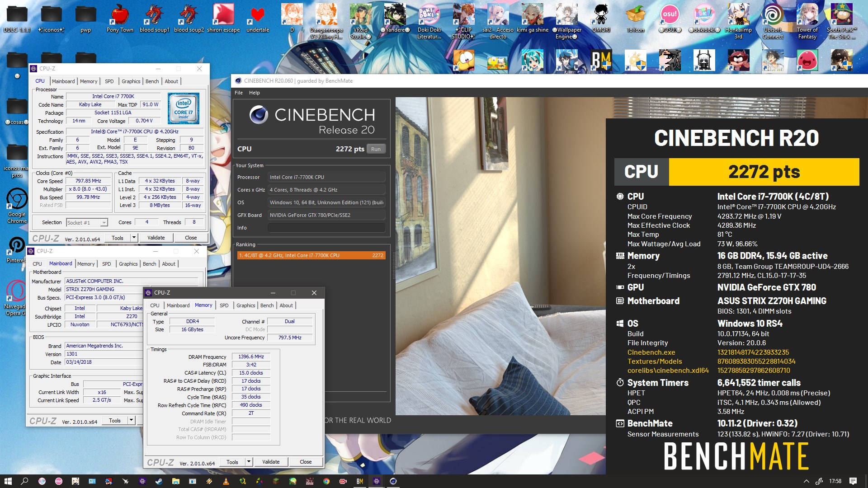Launch the VRoid Studio desktop shortcut
Screen dimensions: 868x488
click(360, 21)
